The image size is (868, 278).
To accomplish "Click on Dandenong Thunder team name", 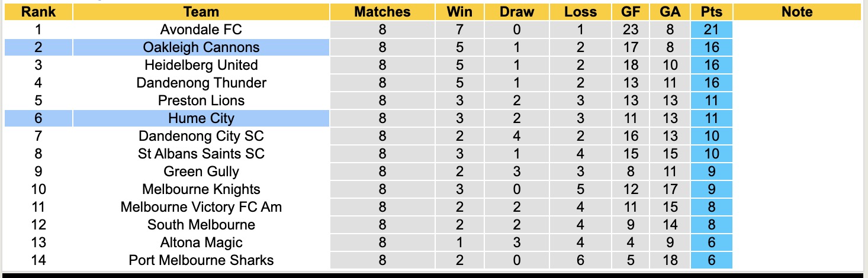I will tap(201, 83).
